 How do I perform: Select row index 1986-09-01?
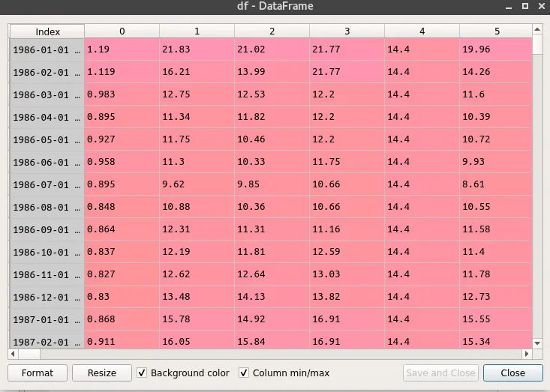click(x=47, y=229)
